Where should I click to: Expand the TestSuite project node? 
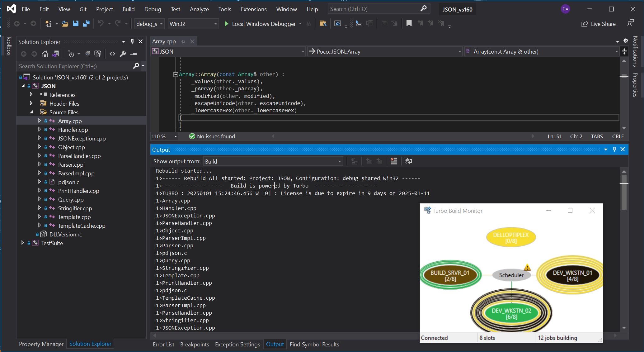[x=22, y=243]
